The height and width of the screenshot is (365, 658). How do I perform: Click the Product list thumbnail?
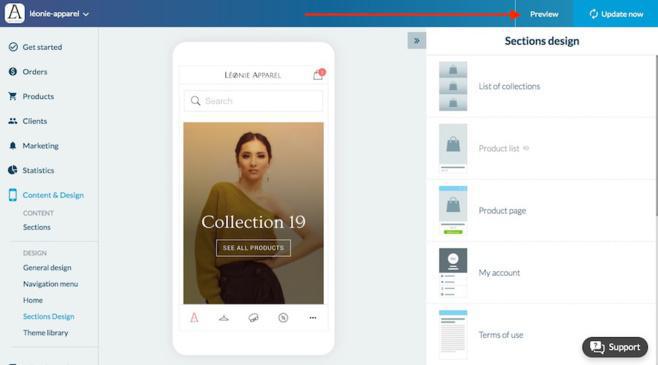click(x=453, y=148)
